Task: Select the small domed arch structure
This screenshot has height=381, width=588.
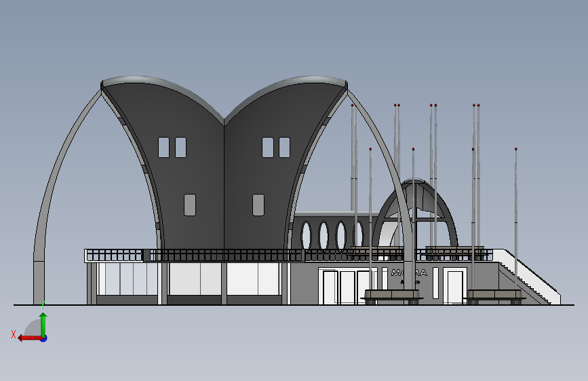Action: tap(414, 213)
